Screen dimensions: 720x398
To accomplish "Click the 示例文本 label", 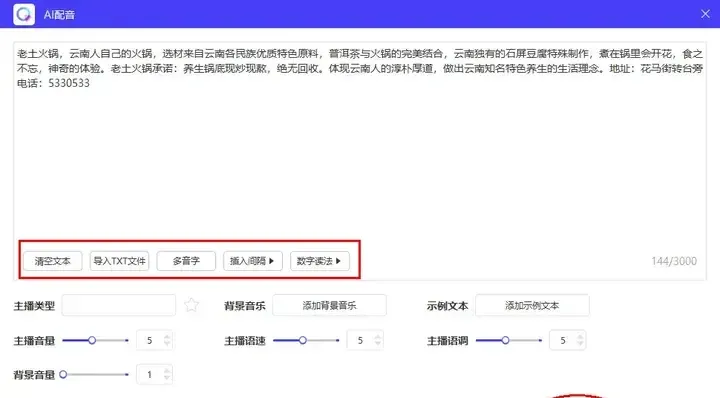I will point(447,306).
